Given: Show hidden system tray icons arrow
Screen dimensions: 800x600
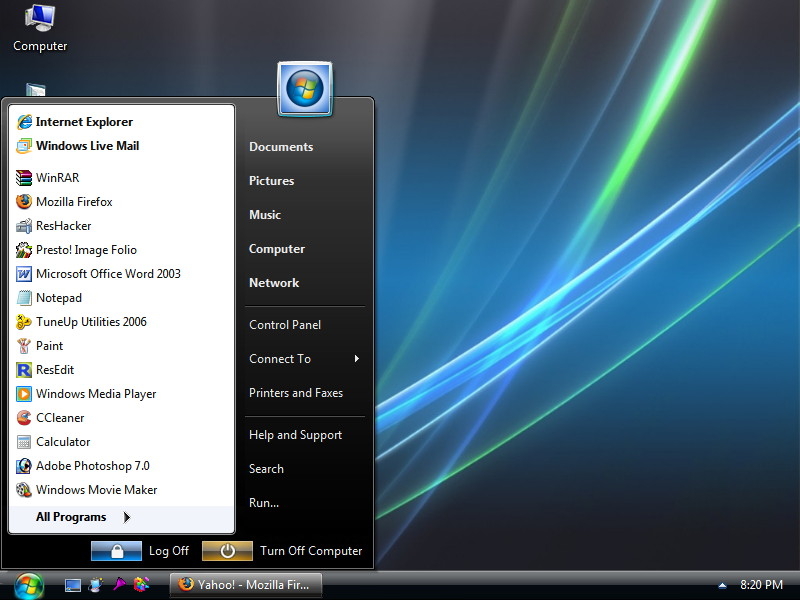Looking at the screenshot, I should [x=722, y=585].
